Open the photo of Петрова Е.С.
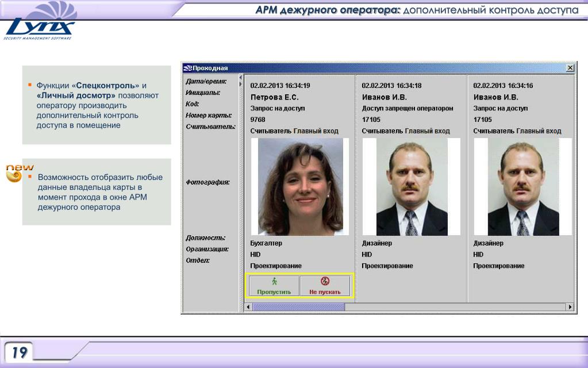The height and width of the screenshot is (368, 588). [x=300, y=186]
